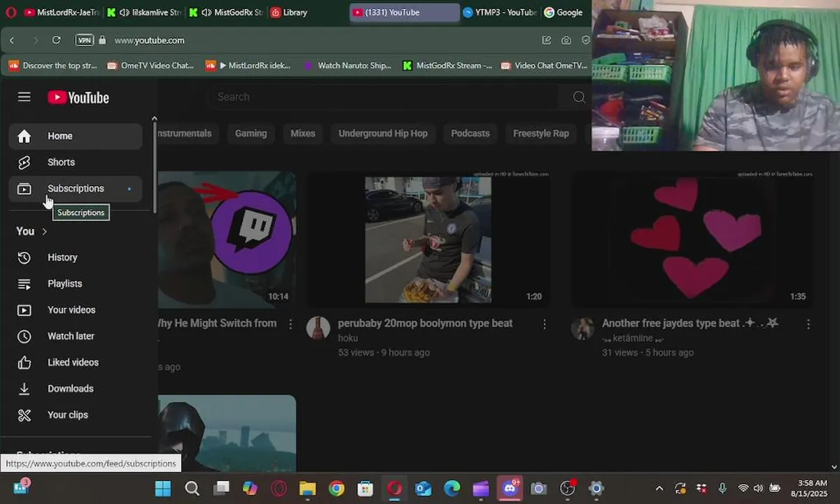
Task: Open Microsoft Edge from the taskbar
Action: (x=452, y=489)
